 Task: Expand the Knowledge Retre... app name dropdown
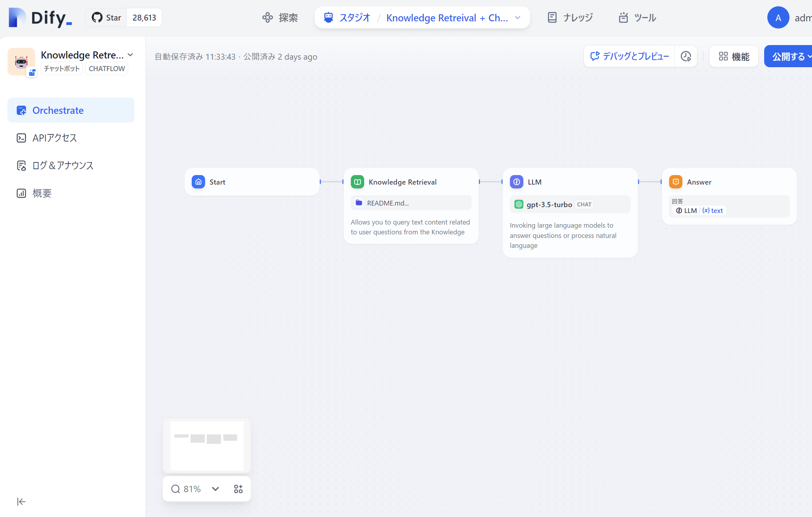click(130, 55)
